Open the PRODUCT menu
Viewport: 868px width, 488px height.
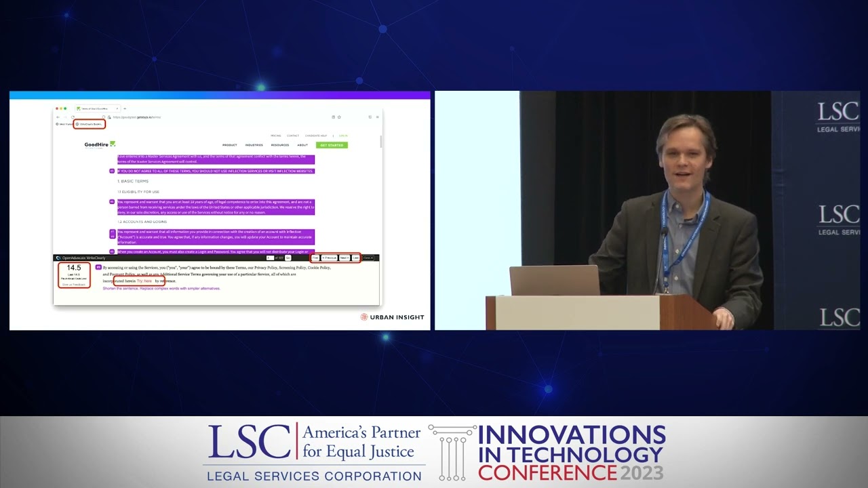click(x=230, y=145)
